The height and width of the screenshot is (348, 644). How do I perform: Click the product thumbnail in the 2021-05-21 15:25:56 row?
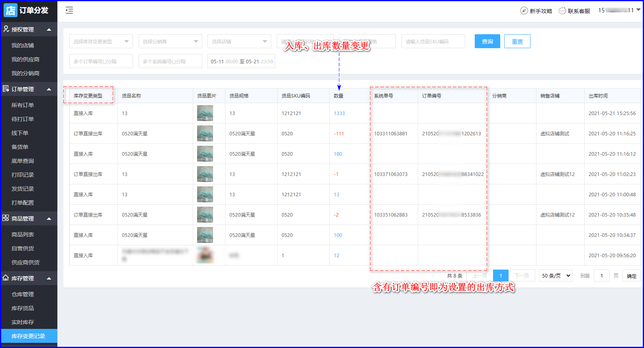(x=205, y=113)
